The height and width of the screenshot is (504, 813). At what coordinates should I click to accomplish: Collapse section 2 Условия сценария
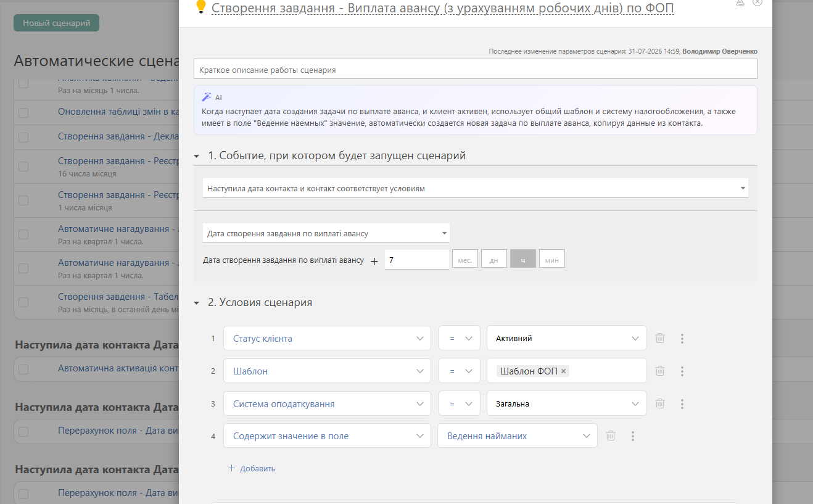(197, 303)
